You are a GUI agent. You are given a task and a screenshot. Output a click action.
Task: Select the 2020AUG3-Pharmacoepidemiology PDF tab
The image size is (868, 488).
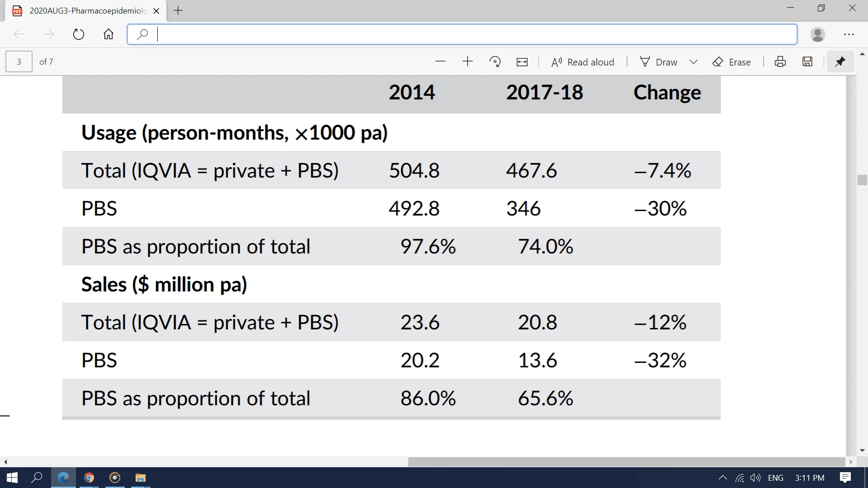[x=86, y=11]
